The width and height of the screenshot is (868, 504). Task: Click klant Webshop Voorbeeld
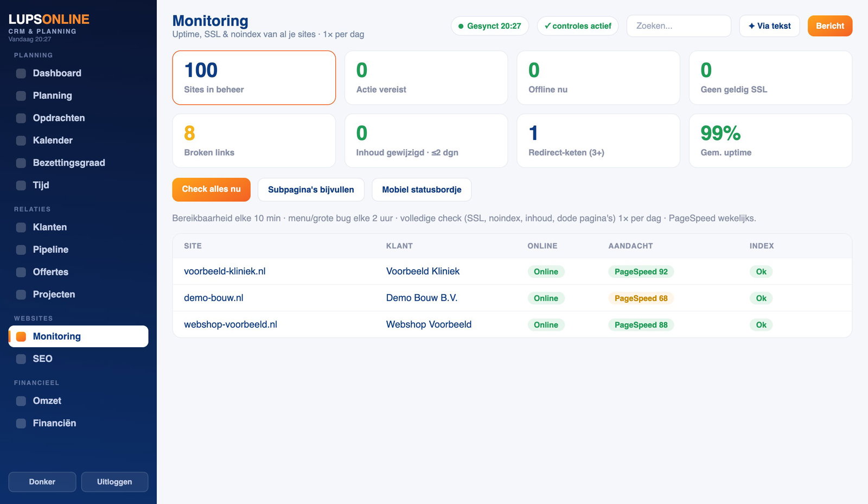coord(429,324)
